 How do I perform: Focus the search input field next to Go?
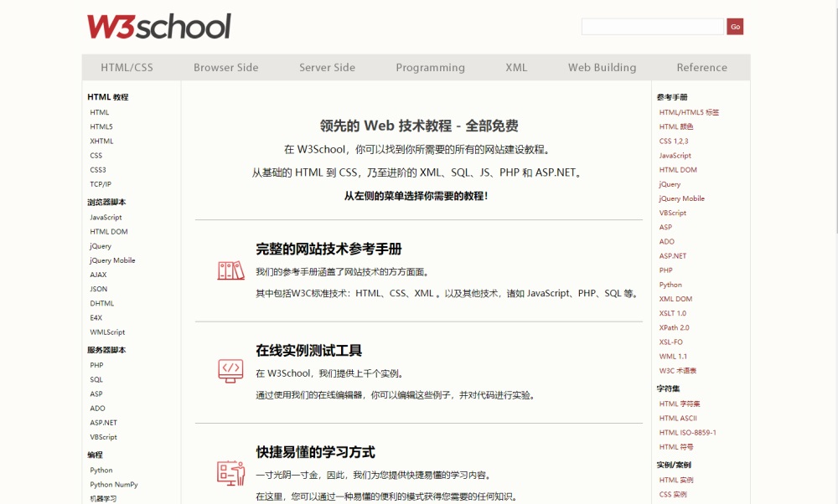pyautogui.click(x=653, y=27)
